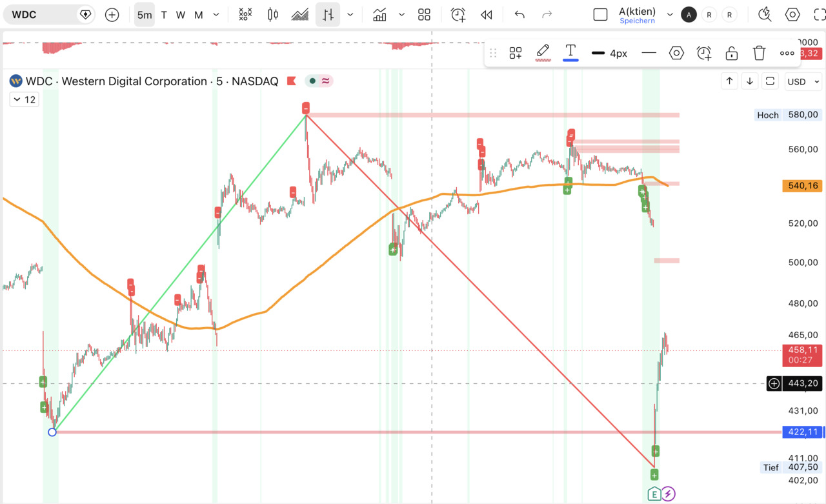Add a symbol with the plus circle icon

click(x=112, y=14)
